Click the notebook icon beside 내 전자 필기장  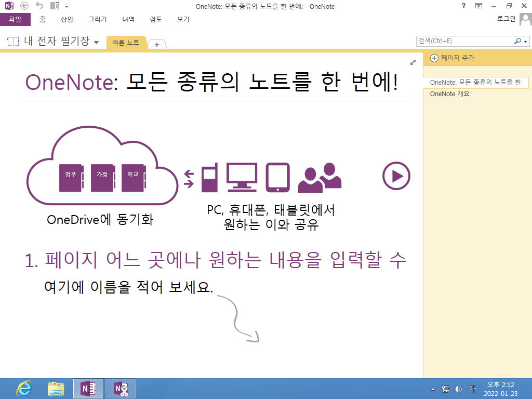pos(13,42)
